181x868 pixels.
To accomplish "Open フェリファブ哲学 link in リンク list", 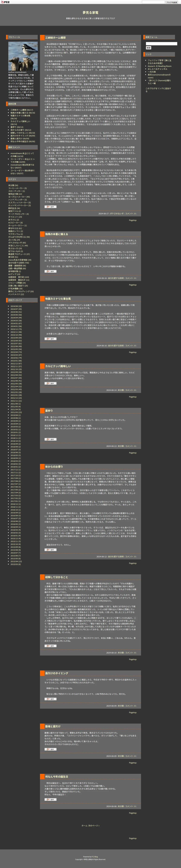I will [159, 62].
